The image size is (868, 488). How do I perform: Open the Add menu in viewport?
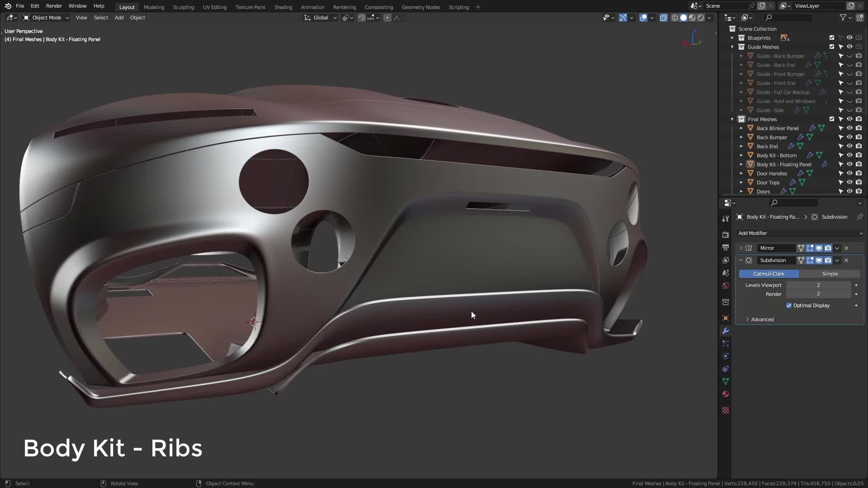tap(119, 18)
